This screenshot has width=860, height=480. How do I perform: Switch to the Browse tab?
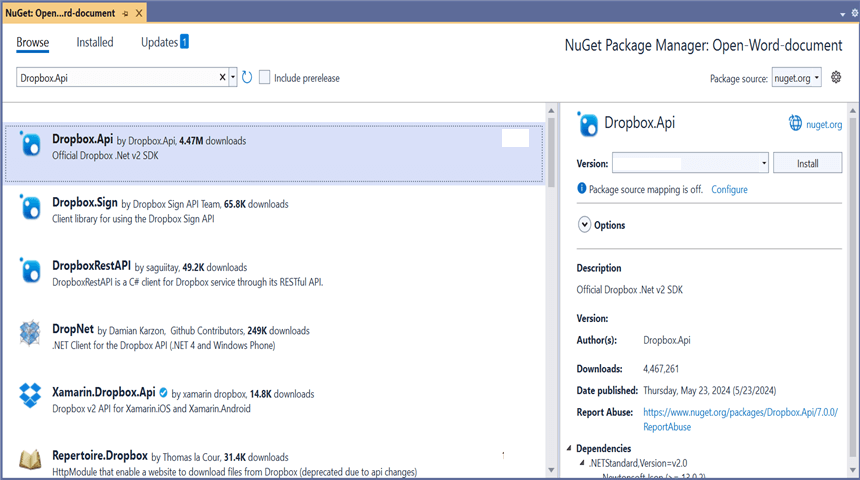pyautogui.click(x=32, y=42)
